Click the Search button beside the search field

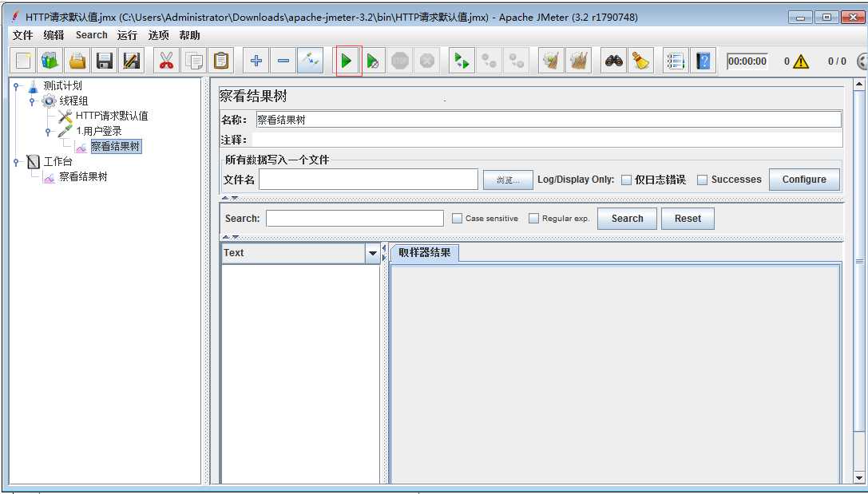[627, 219]
